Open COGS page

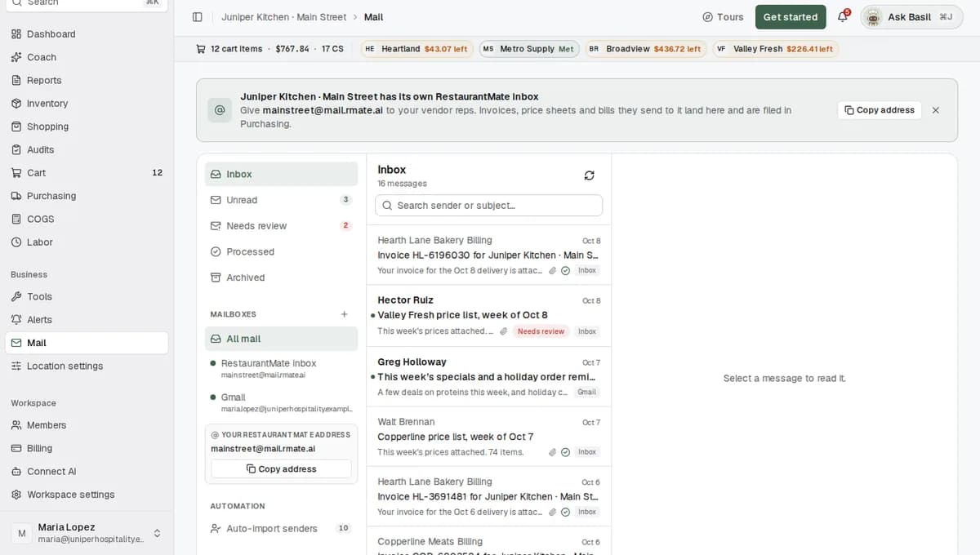87,219
